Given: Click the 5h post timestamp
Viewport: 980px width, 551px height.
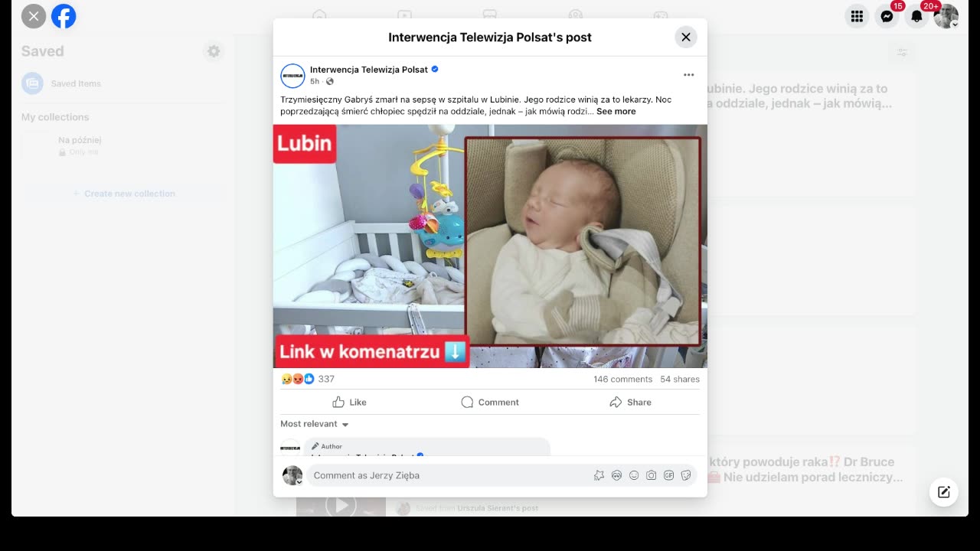Looking at the screenshot, I should [x=315, y=82].
